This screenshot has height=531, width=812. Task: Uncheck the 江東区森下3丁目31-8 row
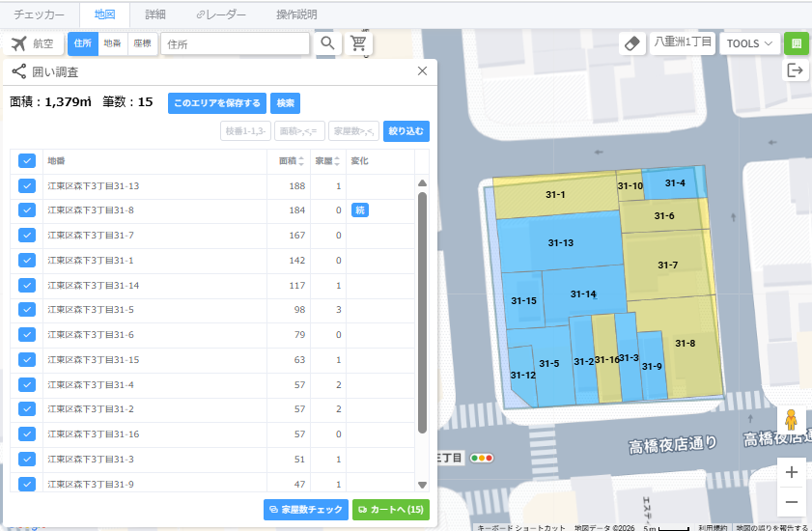pos(27,210)
